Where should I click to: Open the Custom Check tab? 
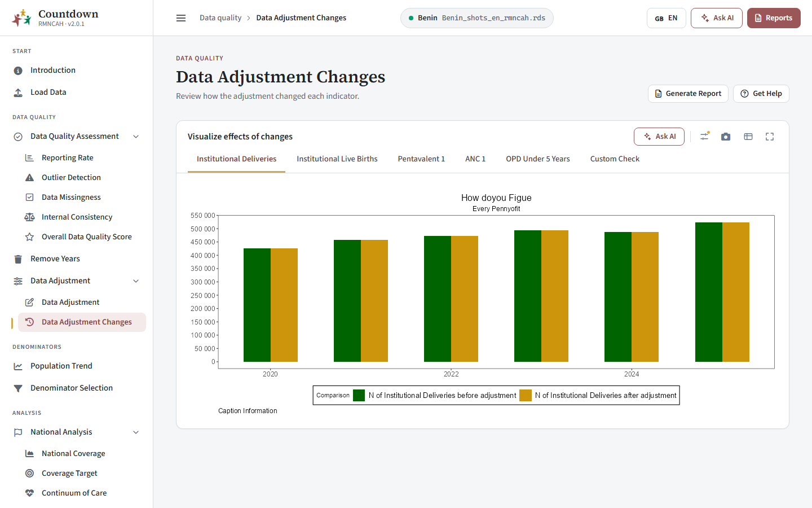pyautogui.click(x=615, y=159)
